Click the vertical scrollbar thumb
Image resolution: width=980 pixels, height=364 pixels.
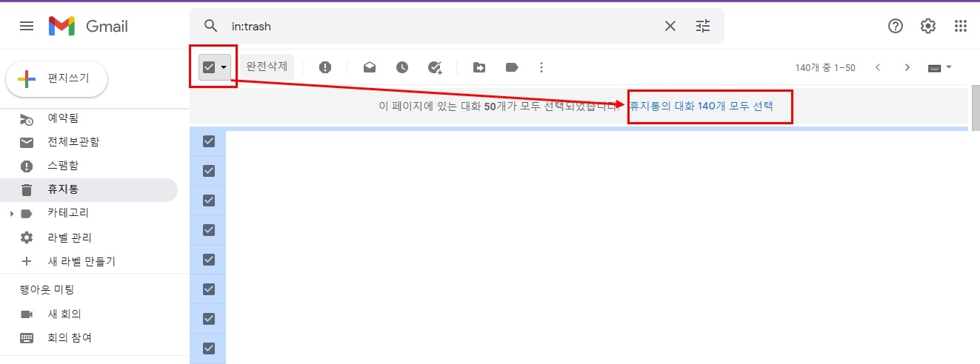(976, 107)
